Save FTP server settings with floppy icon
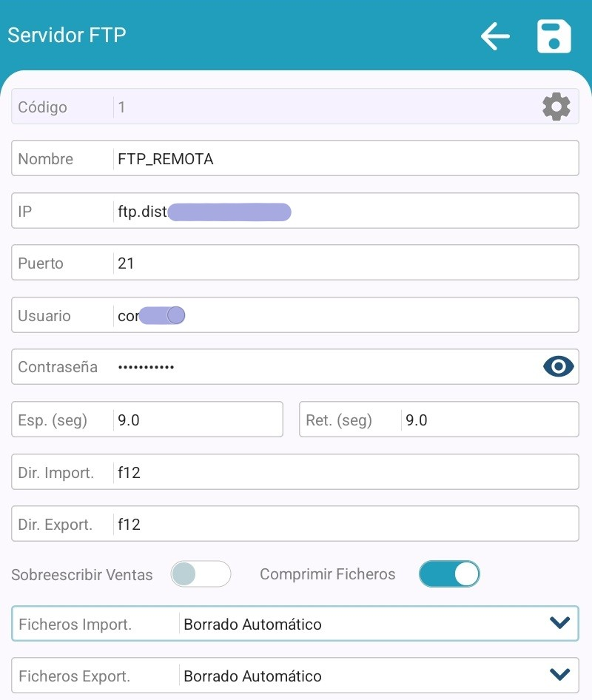This screenshot has width=592, height=700. coord(554,36)
